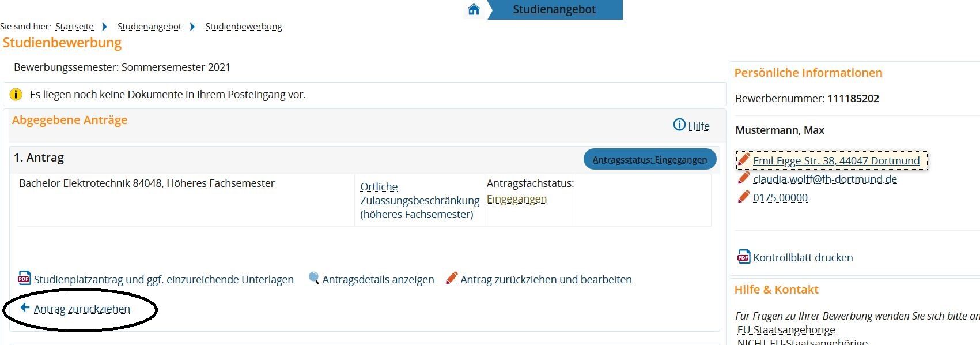Go to Startseite in the breadcrumb
The width and height of the screenshot is (980, 345).
click(74, 27)
